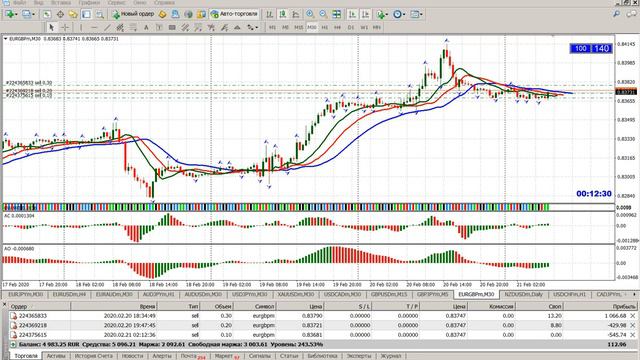
Task: Open the profiles dropdown icon
Action: click(28, 14)
